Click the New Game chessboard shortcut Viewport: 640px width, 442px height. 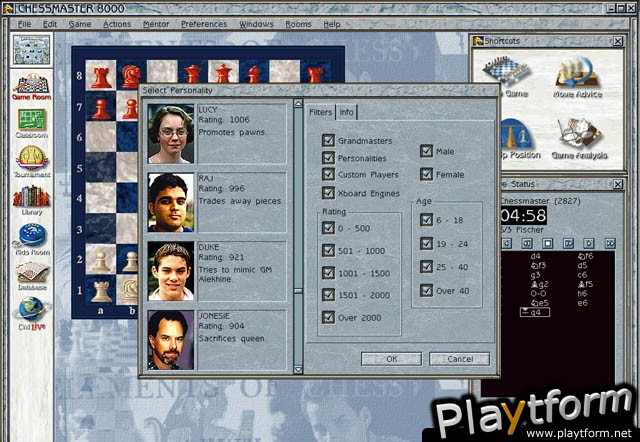[x=508, y=78]
